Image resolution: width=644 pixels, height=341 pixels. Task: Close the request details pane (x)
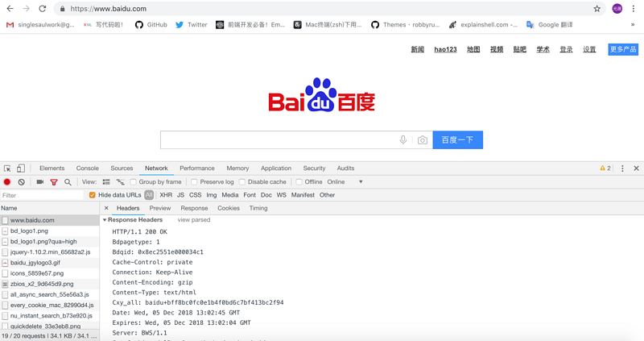point(106,208)
